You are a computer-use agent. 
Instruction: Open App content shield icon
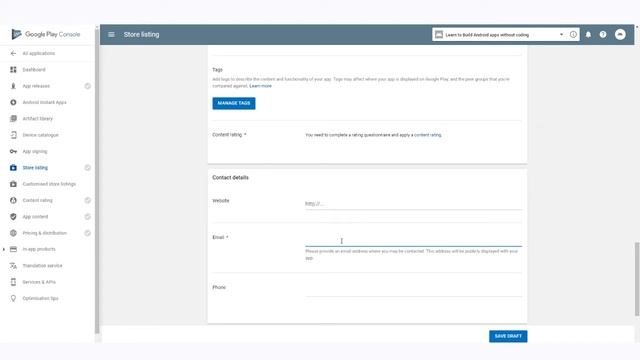coord(13,217)
